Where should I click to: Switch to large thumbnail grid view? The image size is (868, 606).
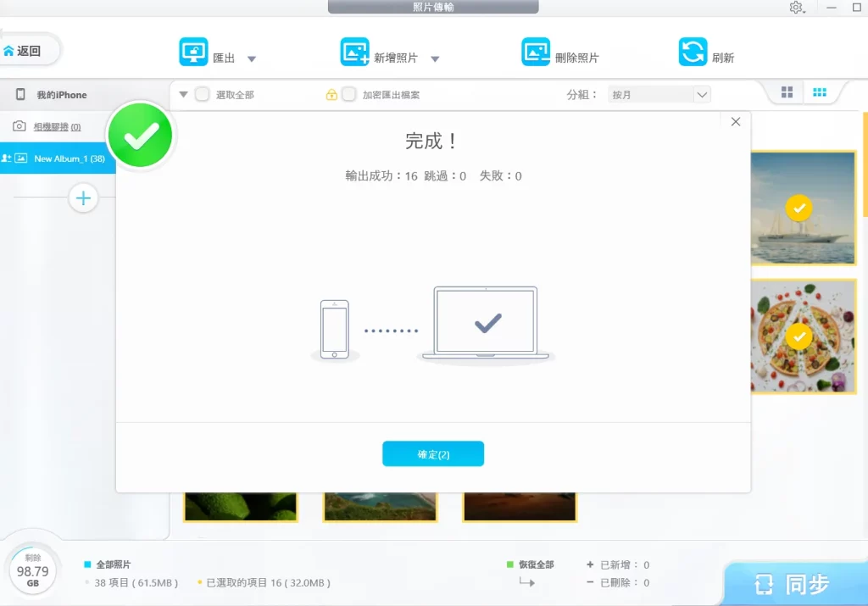(x=786, y=91)
